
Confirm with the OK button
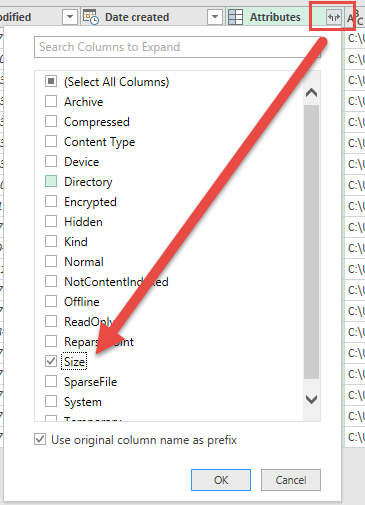coord(221,480)
